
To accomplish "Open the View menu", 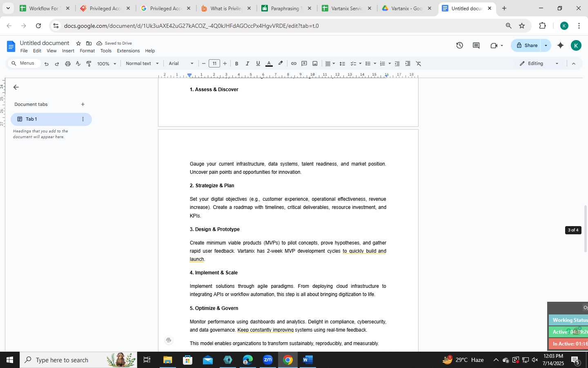I will (51, 51).
